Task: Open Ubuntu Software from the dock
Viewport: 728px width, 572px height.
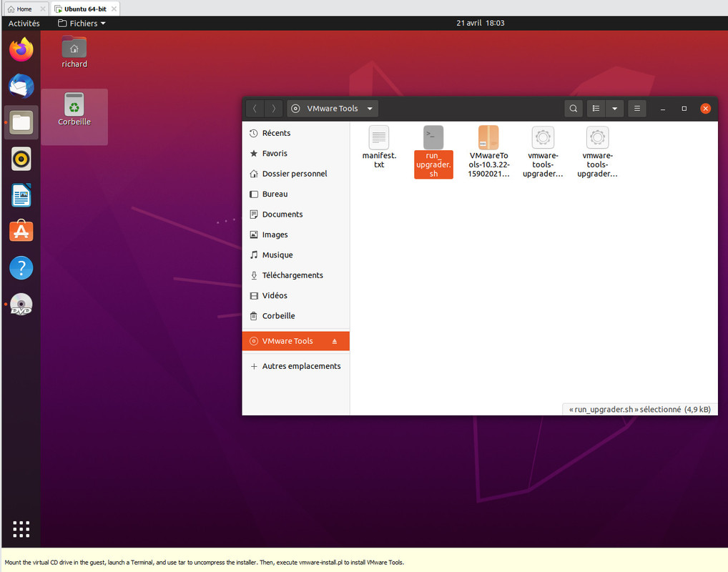Action: pyautogui.click(x=21, y=231)
